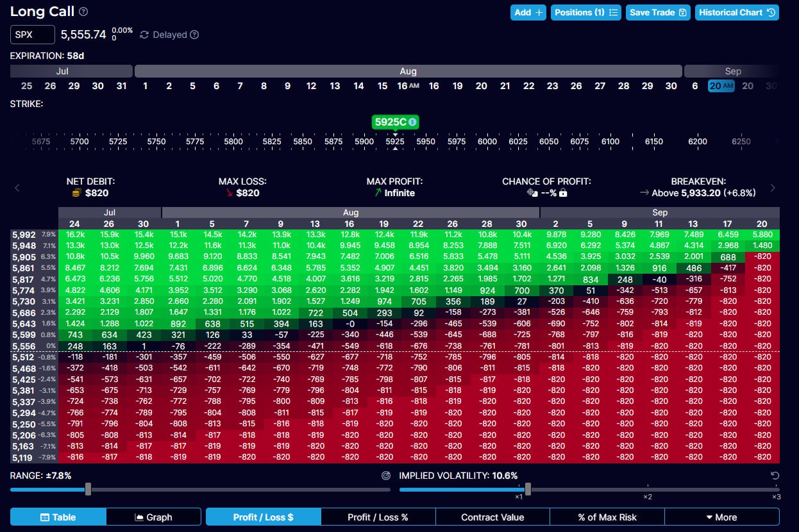Click the left arrow beside Net Debit
Viewport: 799px width, 532px height.
(x=17, y=188)
